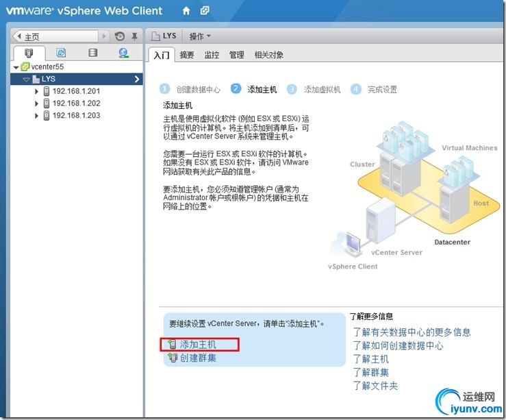
Task: Switch to the 摘要 tab
Action: (x=186, y=55)
